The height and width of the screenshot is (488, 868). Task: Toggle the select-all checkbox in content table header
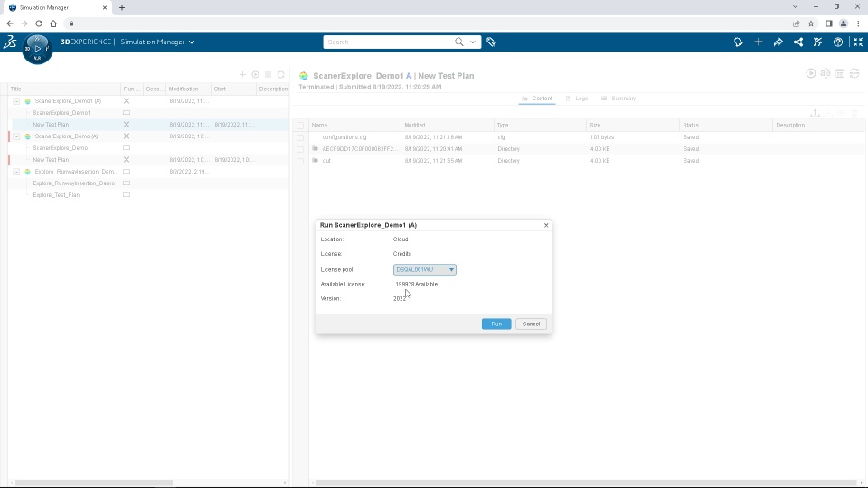coord(300,126)
